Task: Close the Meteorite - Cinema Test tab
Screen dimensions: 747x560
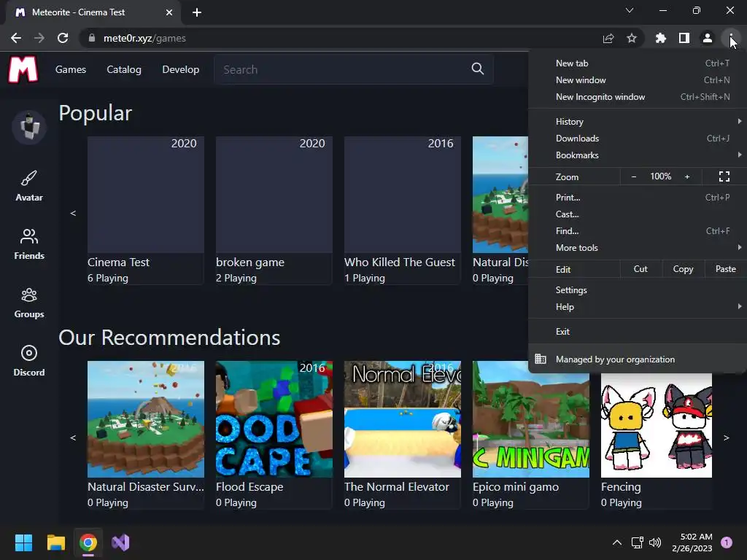Action: tap(169, 12)
